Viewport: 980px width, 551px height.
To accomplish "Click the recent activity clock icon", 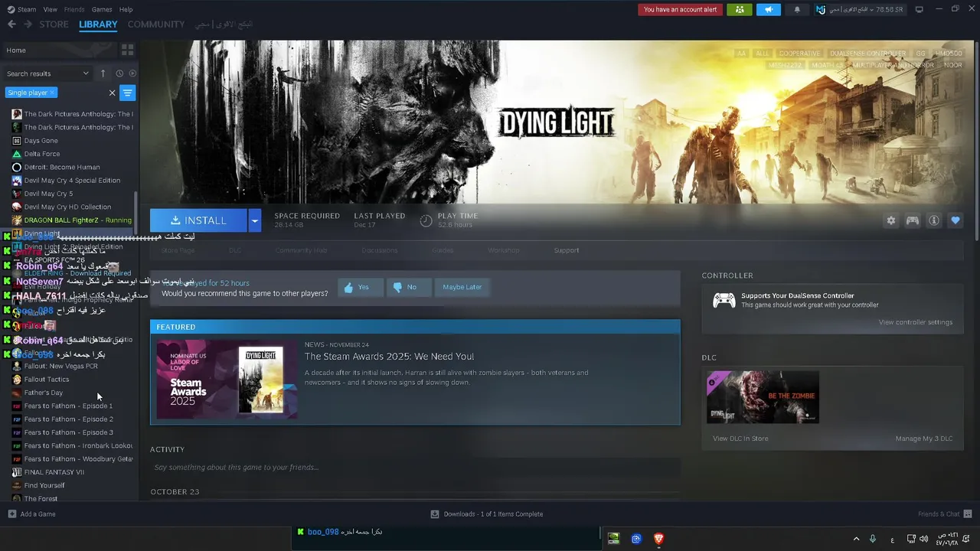I will 119,73.
